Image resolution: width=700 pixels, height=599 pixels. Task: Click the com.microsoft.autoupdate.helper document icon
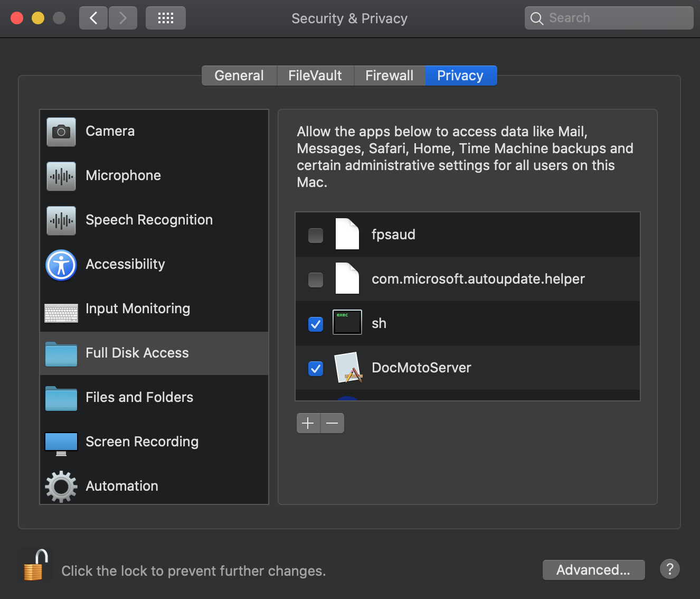(347, 278)
